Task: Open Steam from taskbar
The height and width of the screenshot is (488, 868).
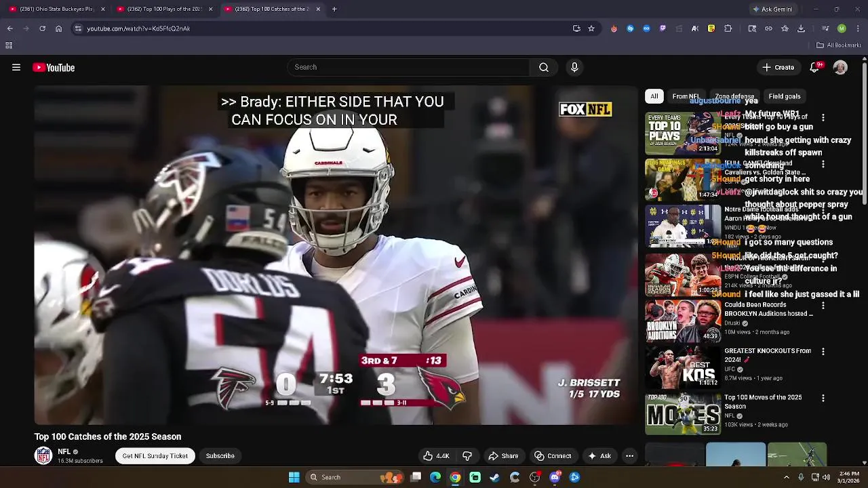Action: (495, 477)
